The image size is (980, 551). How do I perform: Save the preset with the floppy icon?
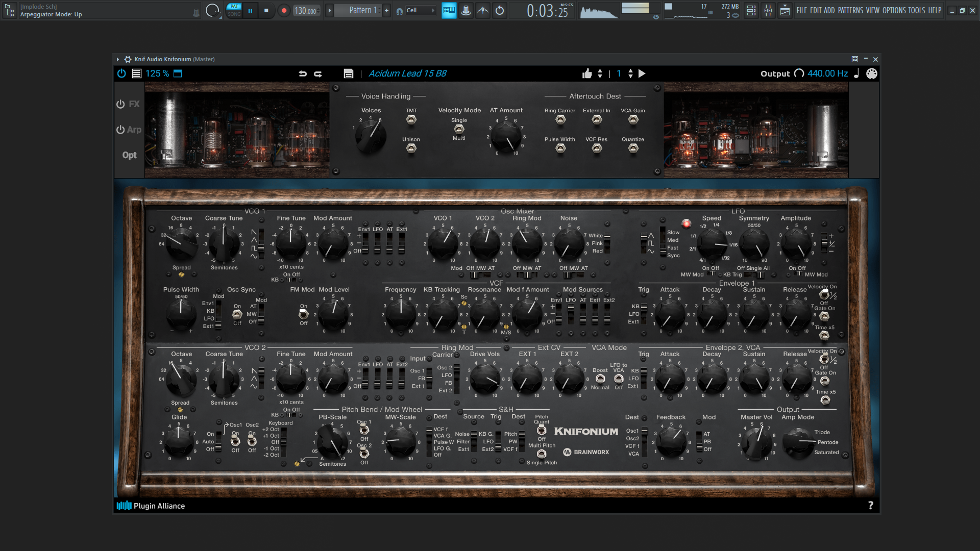[349, 73]
